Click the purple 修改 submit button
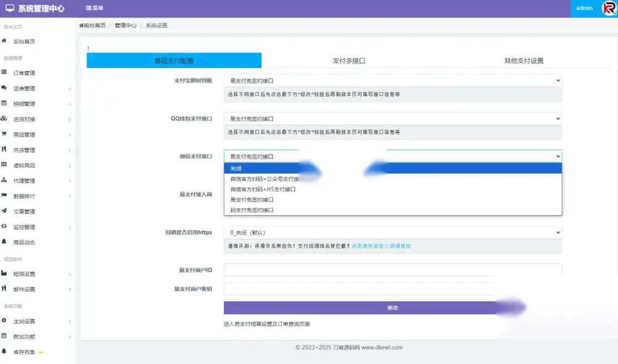The width and height of the screenshot is (618, 364). 392,308
